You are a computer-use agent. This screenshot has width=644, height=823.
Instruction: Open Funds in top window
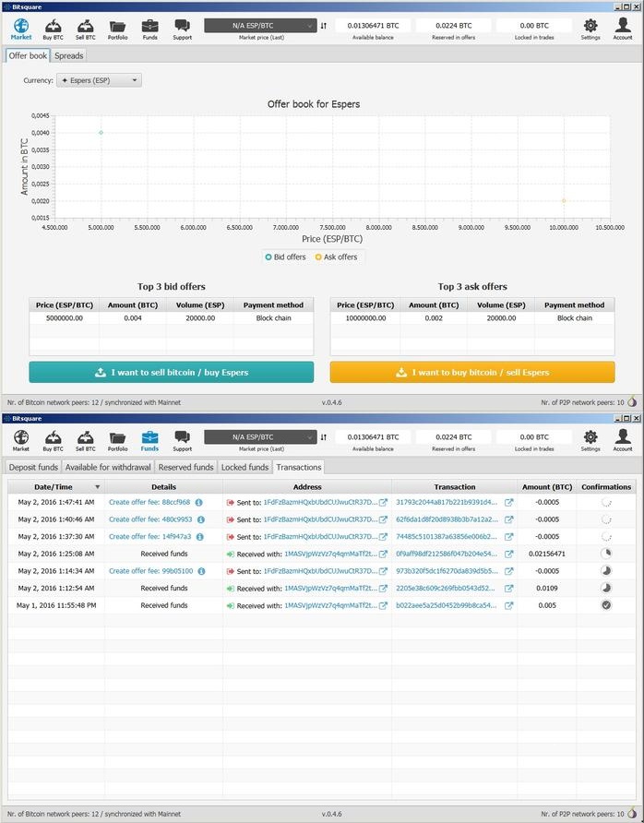click(150, 30)
